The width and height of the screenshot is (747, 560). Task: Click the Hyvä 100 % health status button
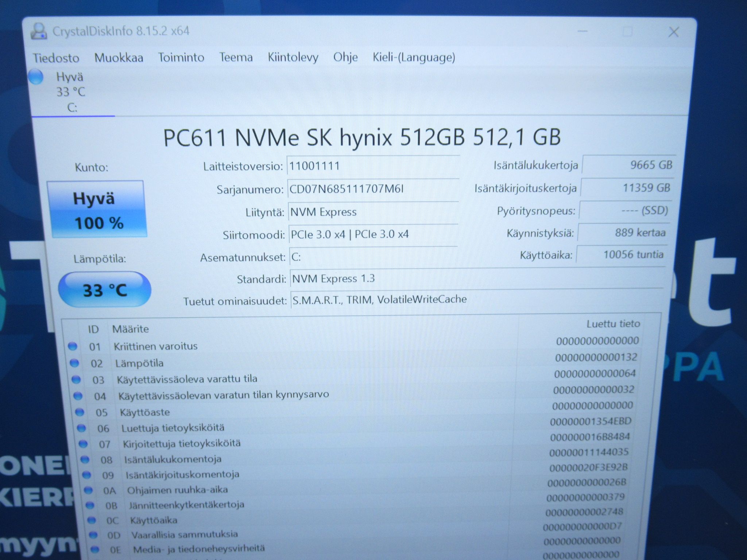click(x=97, y=209)
